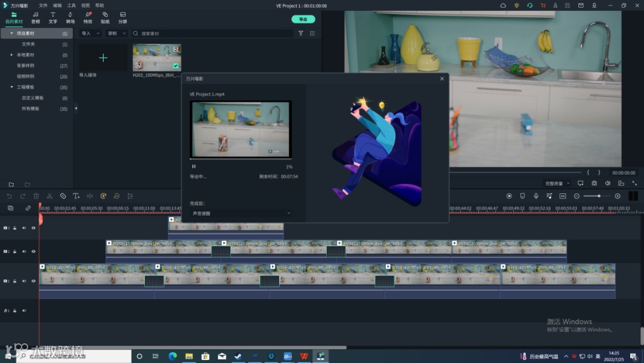Screen dimensions: 644x363
Task: Open the 录制 record dropdown
Action: pos(117,33)
